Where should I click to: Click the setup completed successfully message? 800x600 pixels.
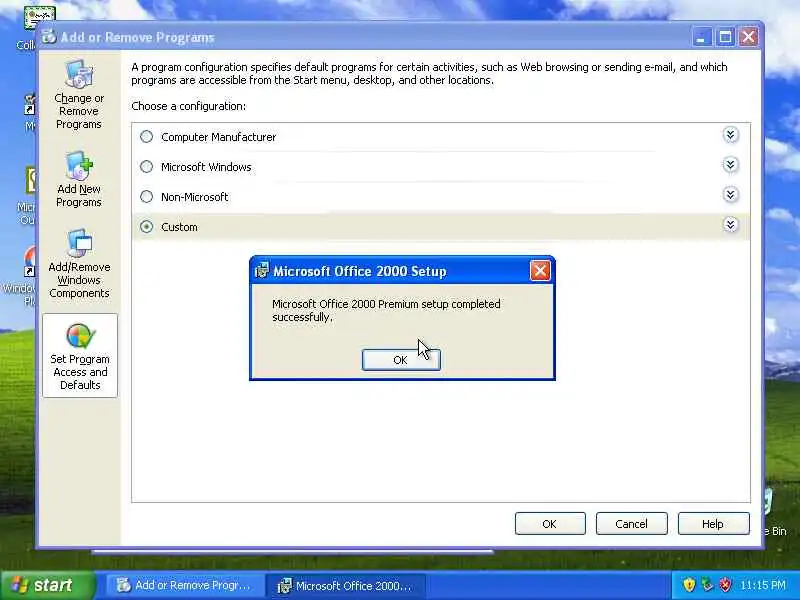coord(386,310)
